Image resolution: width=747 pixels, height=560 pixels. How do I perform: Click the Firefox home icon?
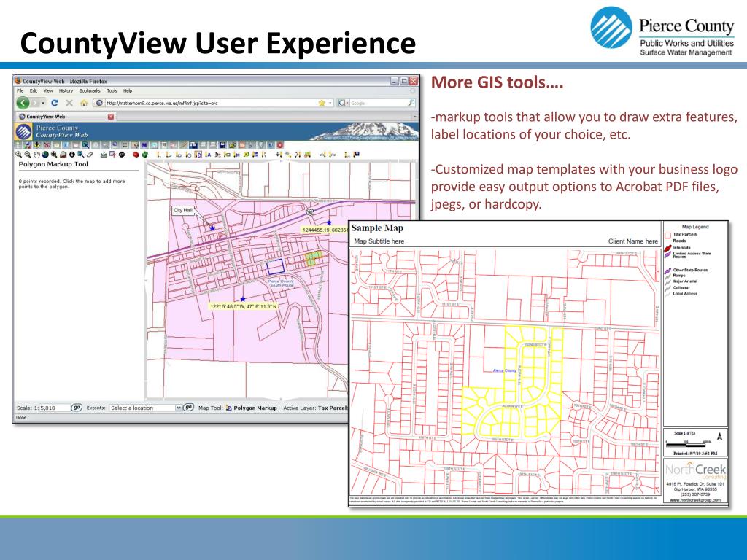pos(84,103)
